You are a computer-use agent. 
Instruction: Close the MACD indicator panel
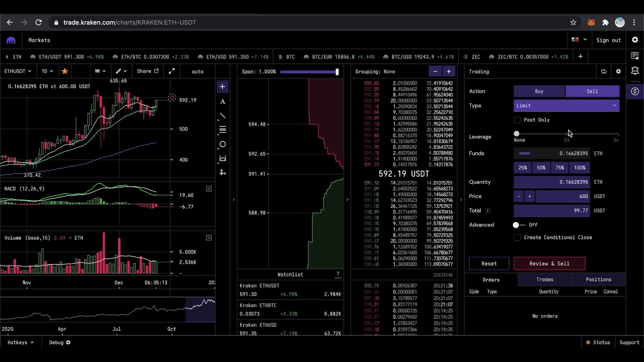tap(209, 189)
